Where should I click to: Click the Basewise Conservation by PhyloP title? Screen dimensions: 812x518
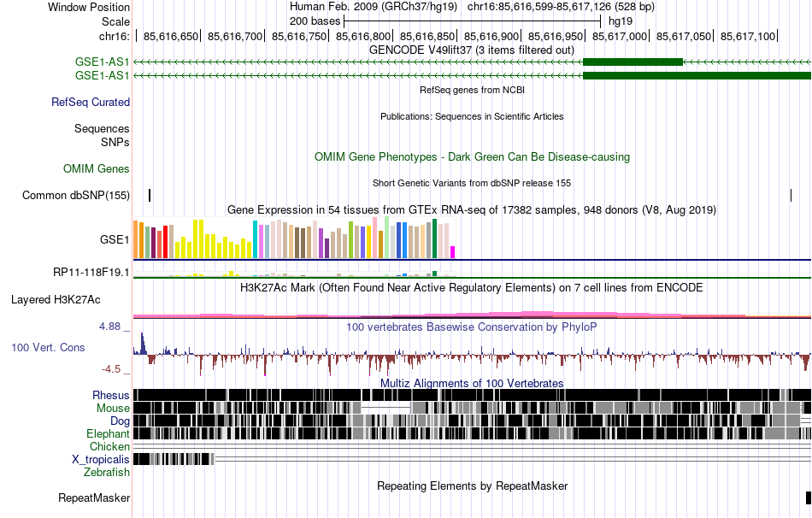click(x=472, y=327)
